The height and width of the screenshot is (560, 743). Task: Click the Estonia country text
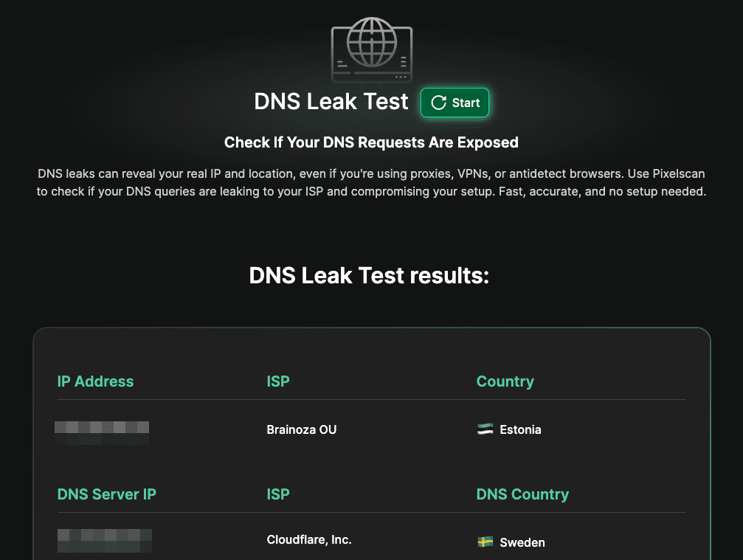point(520,429)
